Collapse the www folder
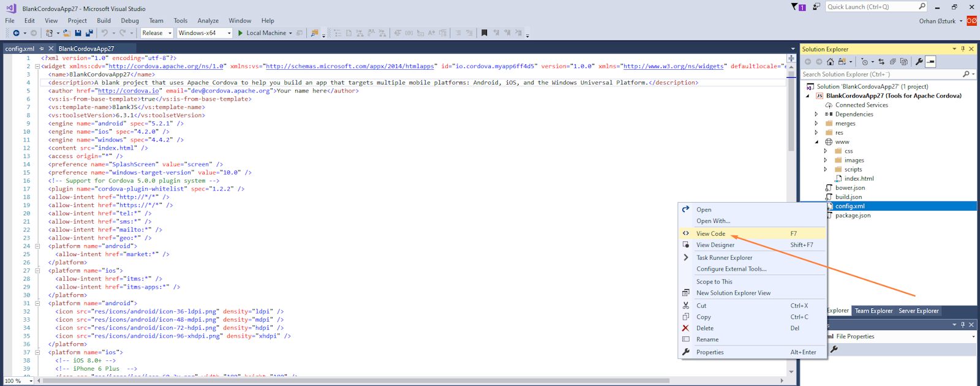Screen dimensions: 980x386 pyautogui.click(x=816, y=142)
